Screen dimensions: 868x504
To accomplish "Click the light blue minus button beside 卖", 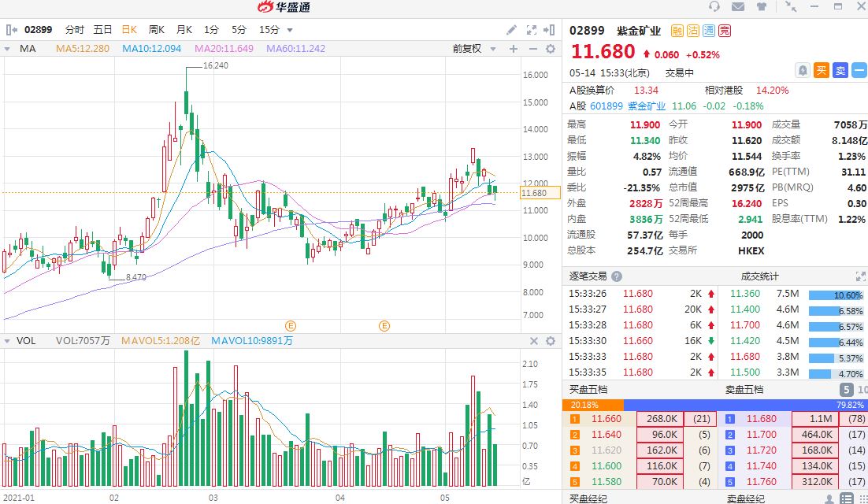I will (859, 70).
